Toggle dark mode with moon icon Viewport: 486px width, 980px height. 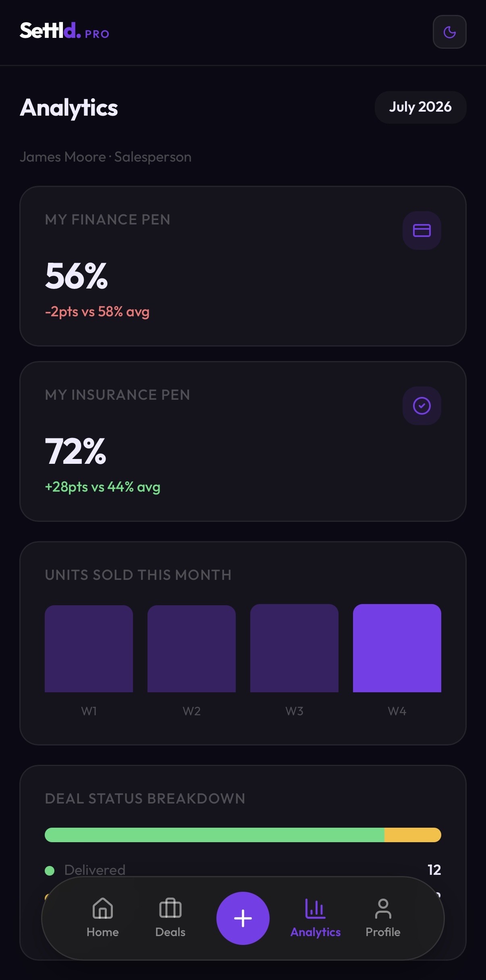[x=449, y=32]
